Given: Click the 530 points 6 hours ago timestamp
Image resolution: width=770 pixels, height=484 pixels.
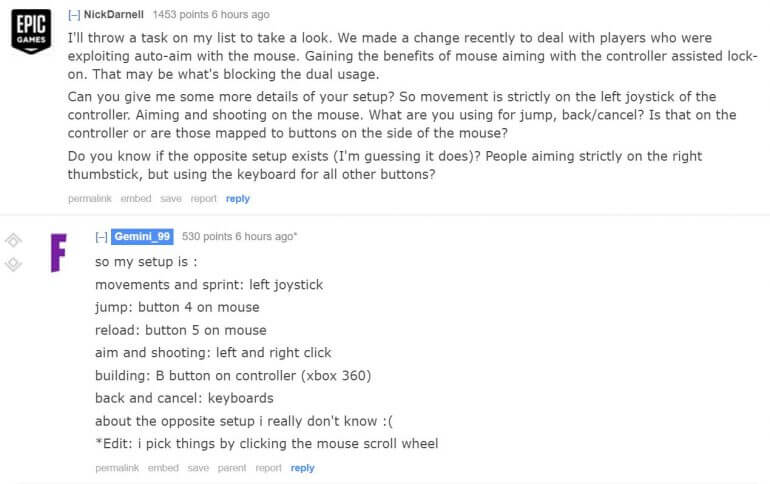Looking at the screenshot, I should 240,237.
